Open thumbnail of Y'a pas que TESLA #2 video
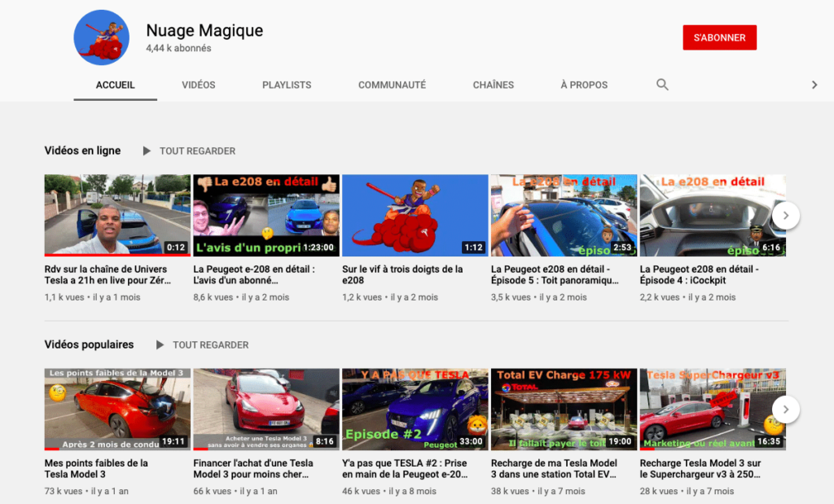 coord(415,410)
